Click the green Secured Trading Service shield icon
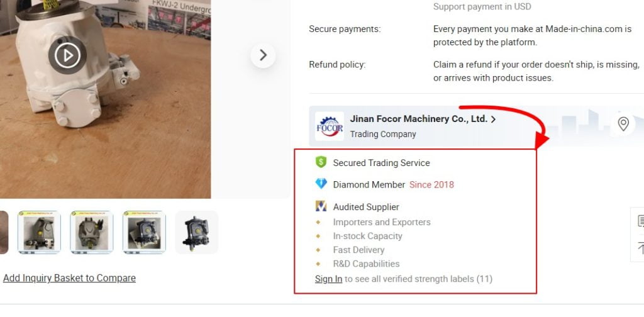Image resolution: width=644 pixels, height=317 pixels. click(x=321, y=162)
